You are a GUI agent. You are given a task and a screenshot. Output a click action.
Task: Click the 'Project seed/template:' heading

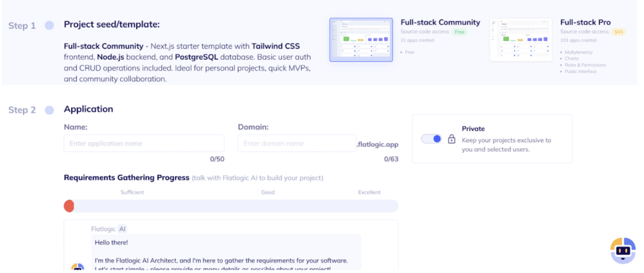[112, 25]
